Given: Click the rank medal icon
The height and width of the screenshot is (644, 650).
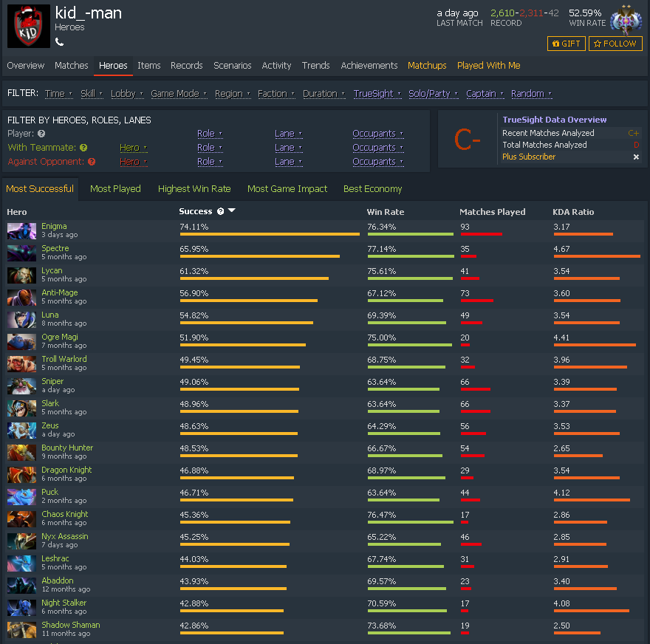Looking at the screenshot, I should [626, 21].
